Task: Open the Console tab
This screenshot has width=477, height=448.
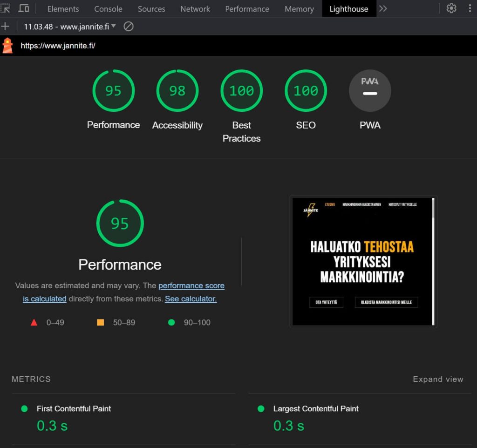Action: (108, 9)
